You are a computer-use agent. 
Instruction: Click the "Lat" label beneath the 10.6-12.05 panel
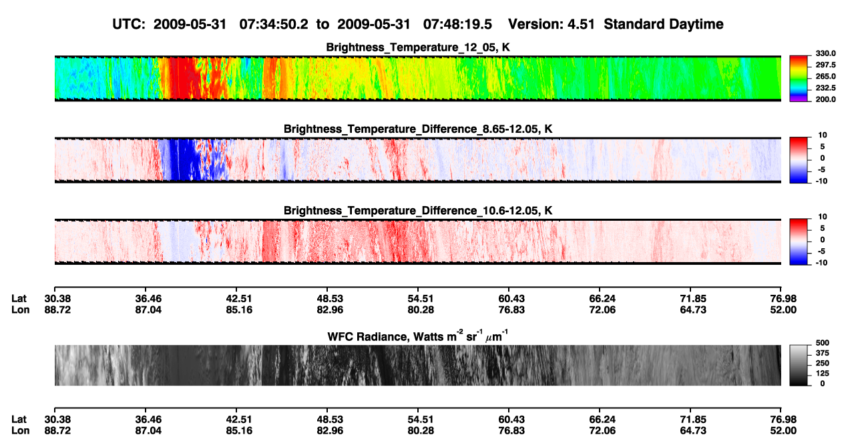click(19, 298)
